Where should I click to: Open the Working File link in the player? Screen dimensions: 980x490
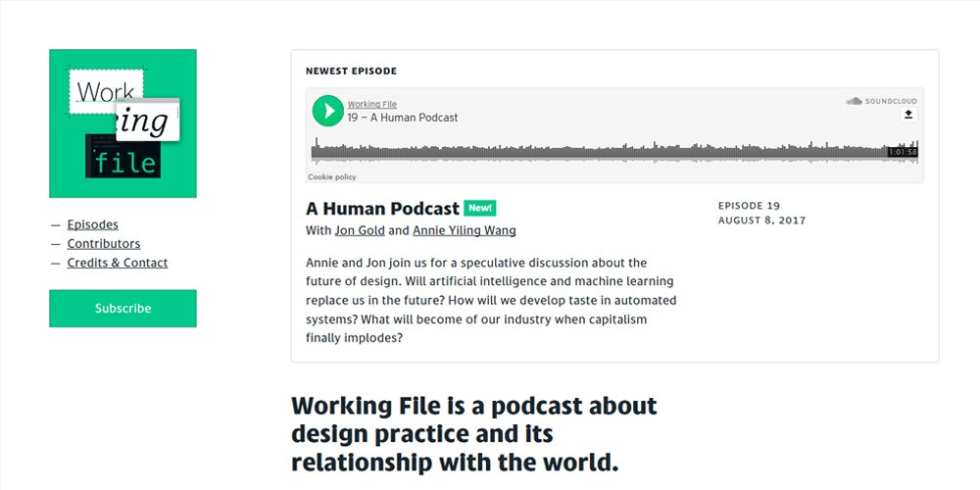(371, 105)
